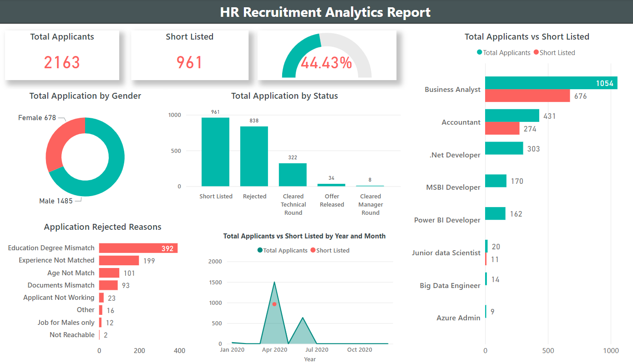This screenshot has height=364, width=633.
Task: Select the Business Analyst Total Applicants bar (1054)
Action: click(x=551, y=83)
